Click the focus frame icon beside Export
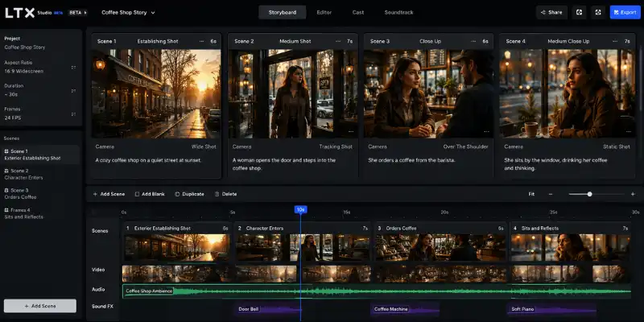Screen dimensions: 644x322 pos(598,12)
